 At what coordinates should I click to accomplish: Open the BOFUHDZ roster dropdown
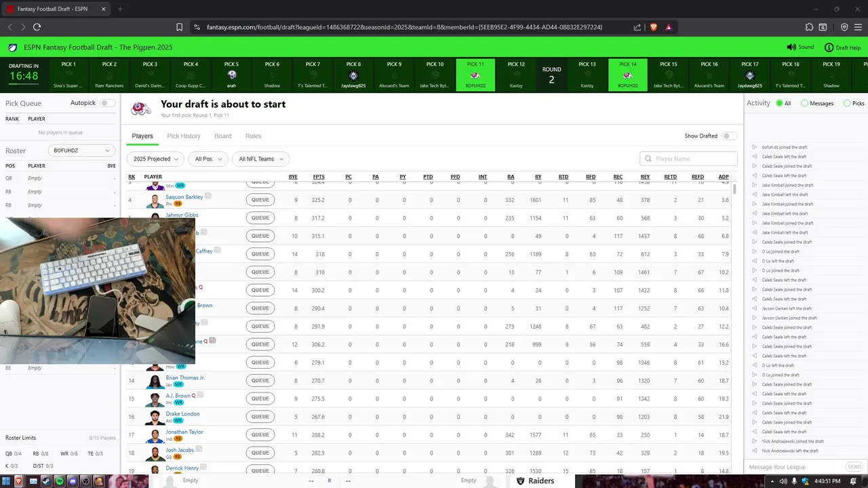81,150
